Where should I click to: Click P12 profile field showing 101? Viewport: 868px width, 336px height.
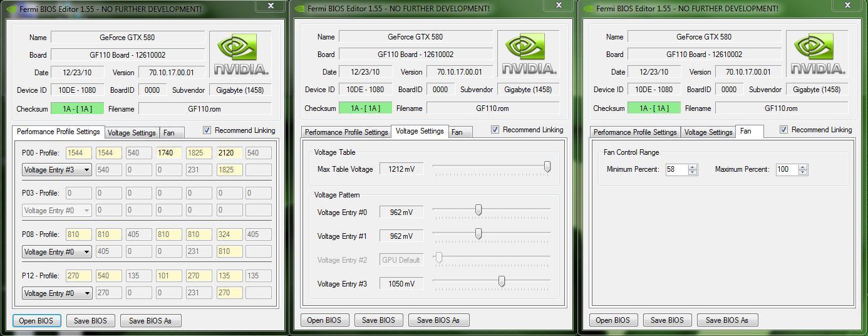tap(168, 276)
